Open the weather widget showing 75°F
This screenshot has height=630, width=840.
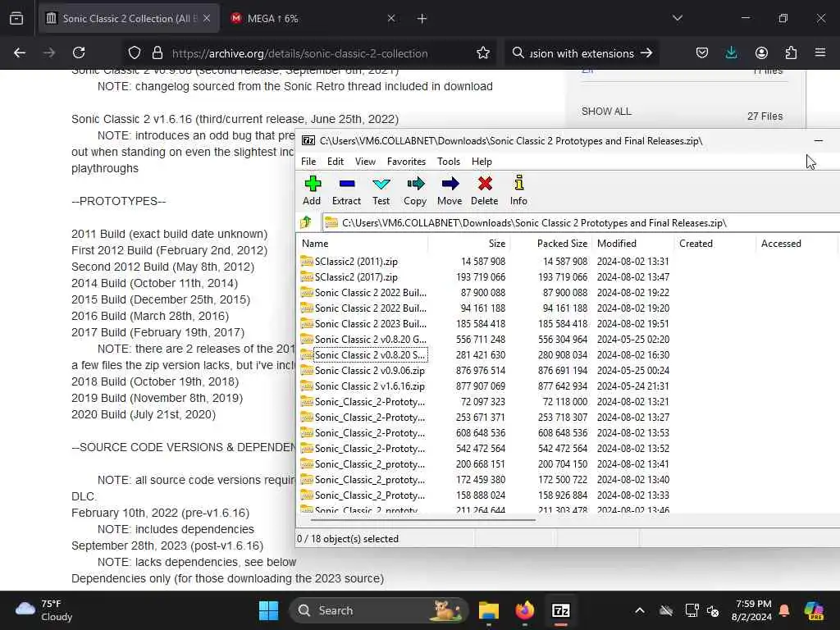pos(44,610)
